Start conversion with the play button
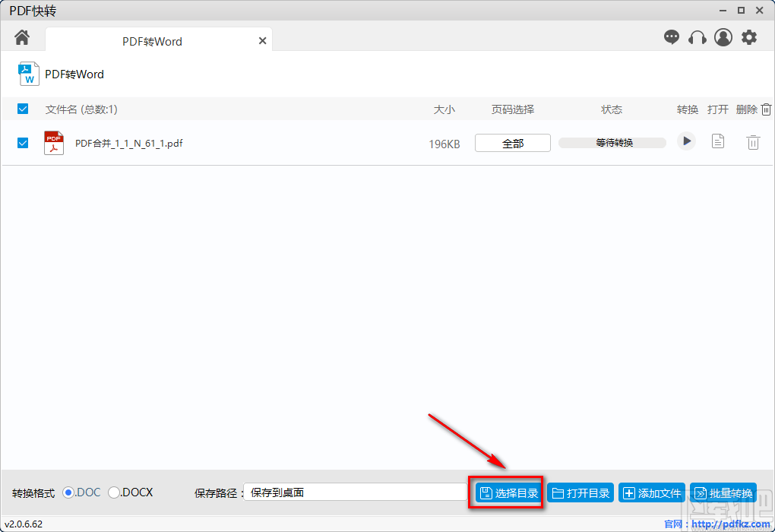Image resolution: width=775 pixels, height=532 pixels. [686, 141]
